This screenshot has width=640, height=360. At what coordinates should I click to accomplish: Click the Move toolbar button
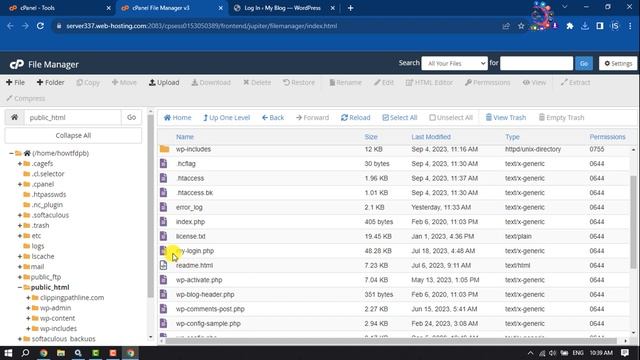(x=124, y=82)
